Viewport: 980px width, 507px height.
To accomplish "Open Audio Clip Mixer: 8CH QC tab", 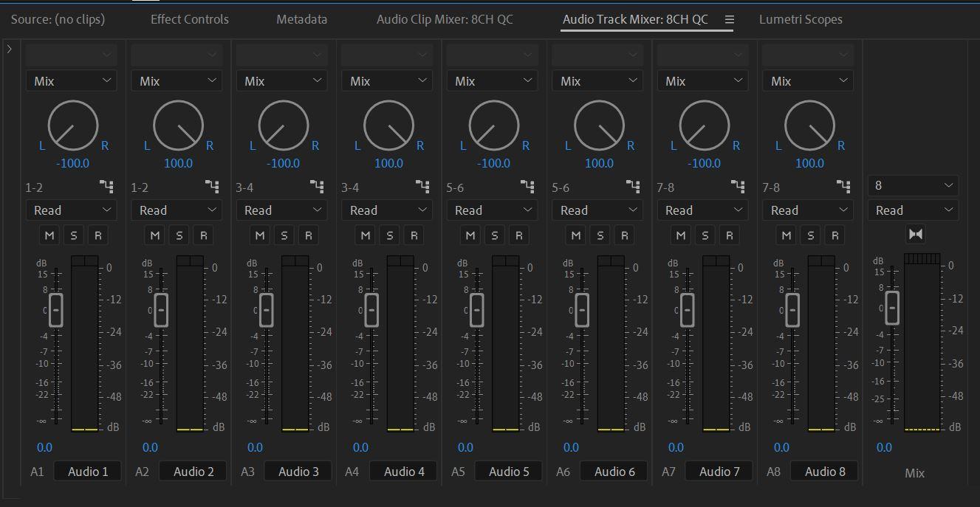I will tap(445, 20).
